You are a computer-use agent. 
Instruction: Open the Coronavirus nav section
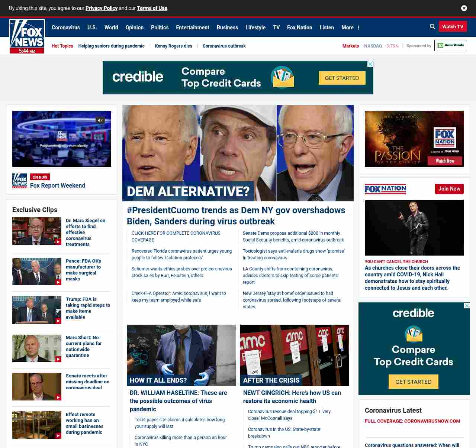(x=65, y=27)
